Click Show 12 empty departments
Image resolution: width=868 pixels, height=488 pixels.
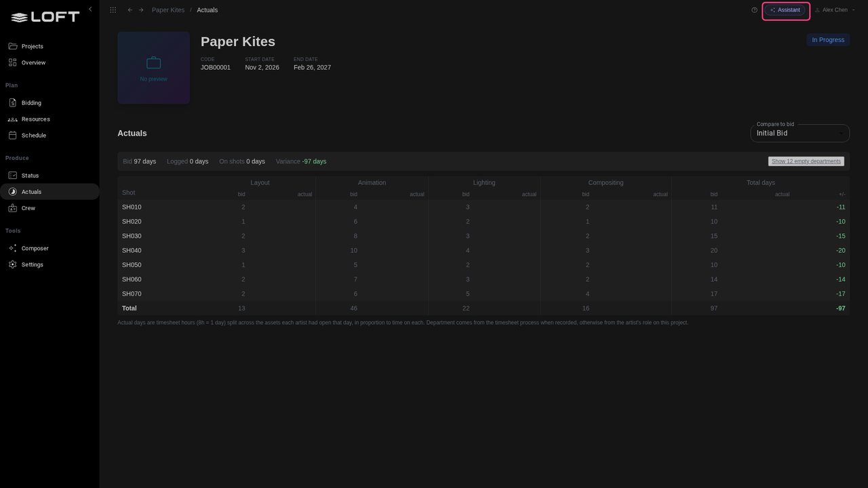806,161
